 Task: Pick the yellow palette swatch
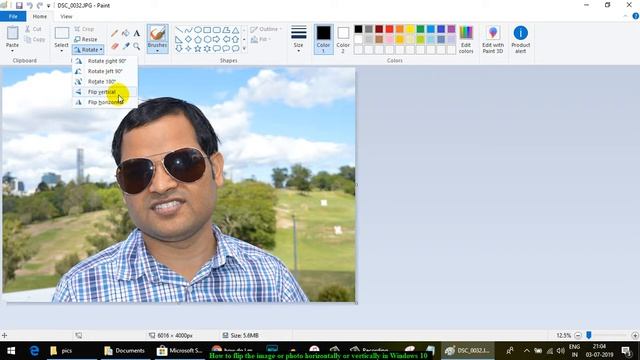(x=410, y=29)
